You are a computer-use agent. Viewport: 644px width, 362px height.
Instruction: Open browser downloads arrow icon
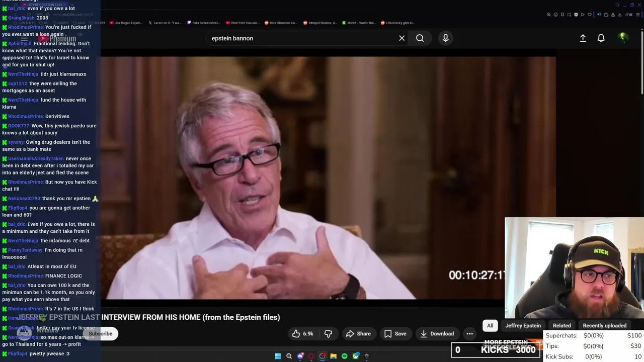[x=620, y=15]
